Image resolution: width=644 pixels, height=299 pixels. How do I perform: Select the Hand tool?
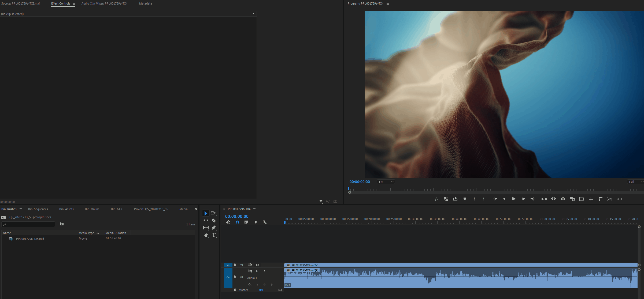click(206, 235)
